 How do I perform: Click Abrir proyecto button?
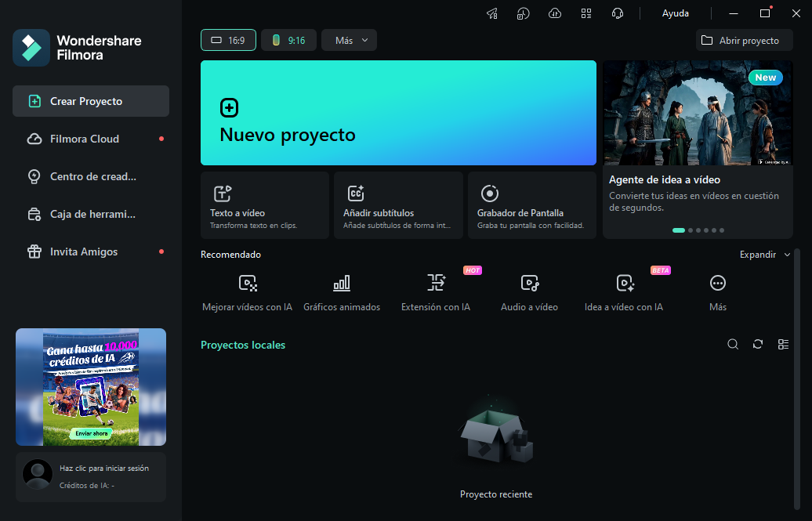[x=744, y=41]
